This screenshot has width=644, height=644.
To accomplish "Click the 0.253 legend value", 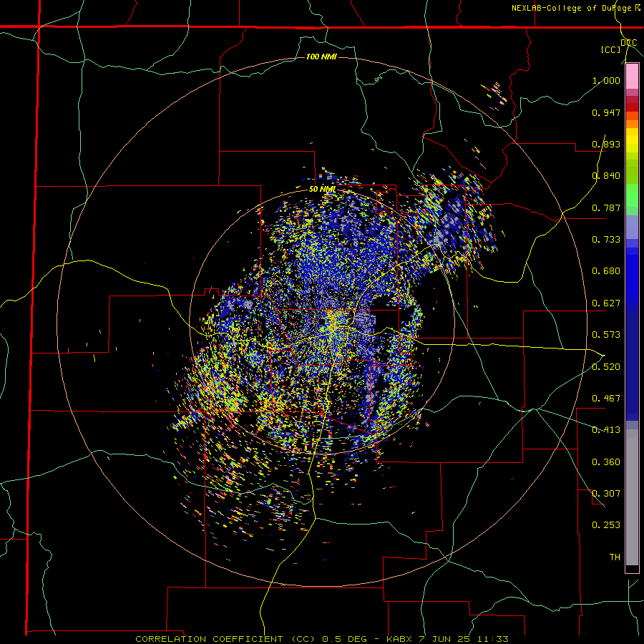I will coord(606,525).
